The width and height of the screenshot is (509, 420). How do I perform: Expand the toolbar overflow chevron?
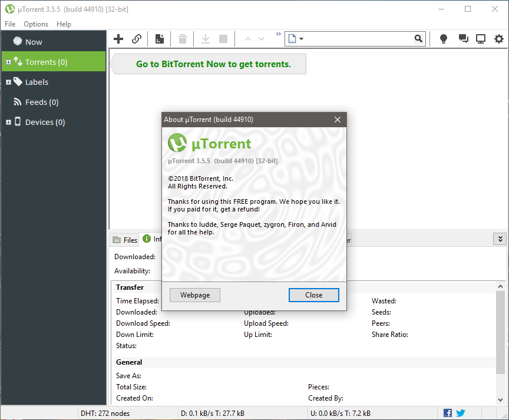click(x=279, y=34)
